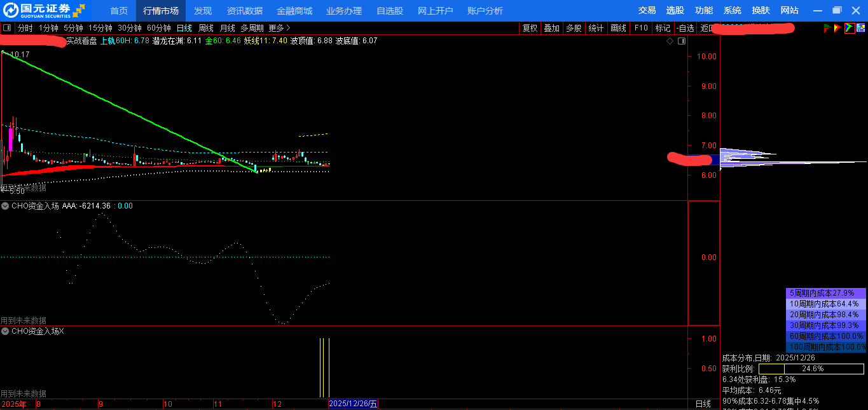Click -自选 to remove from watchlist
This screenshot has width=868, height=410.
coord(685,28)
